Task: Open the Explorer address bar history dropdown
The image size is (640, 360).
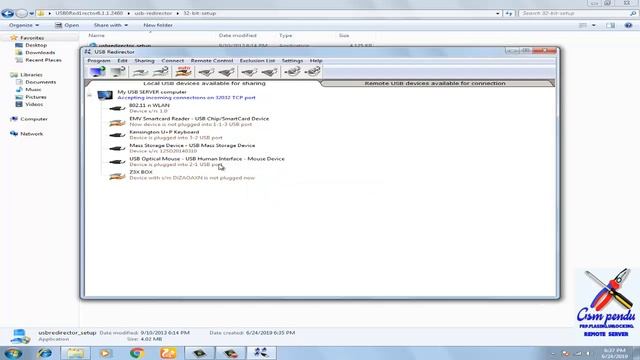Action: [x=498, y=13]
